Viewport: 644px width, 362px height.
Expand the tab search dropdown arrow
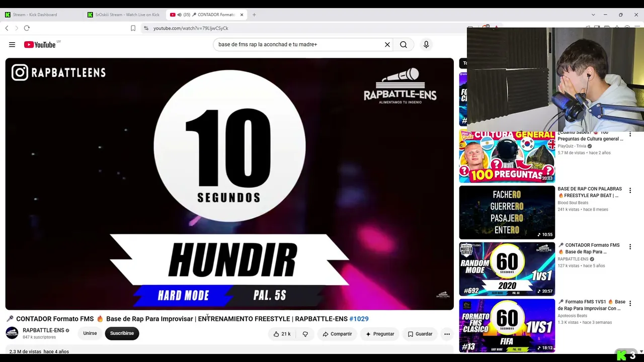coord(593,15)
